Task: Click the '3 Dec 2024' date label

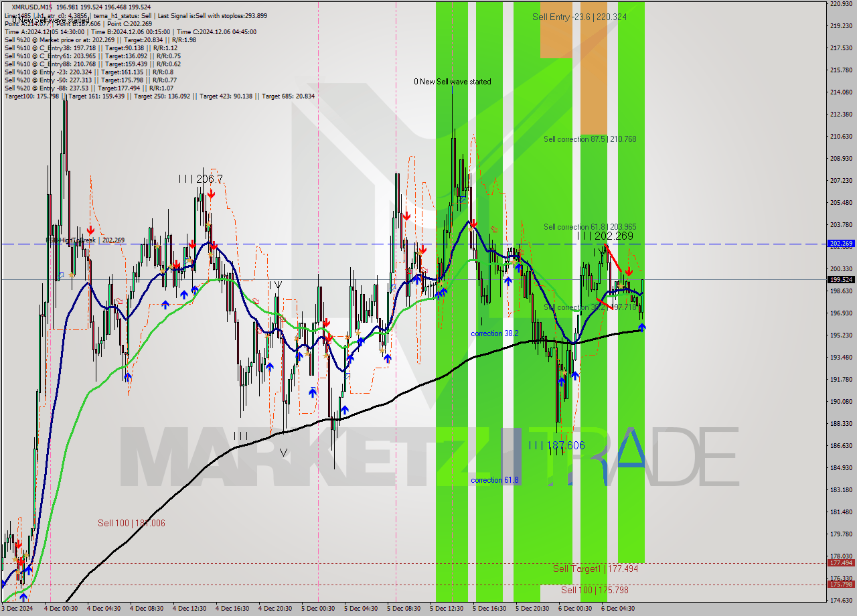Action: click(17, 609)
